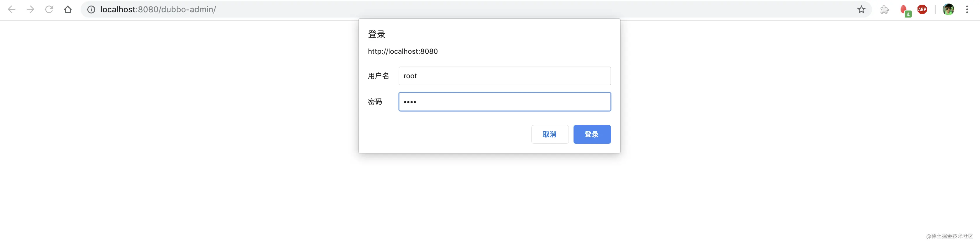This screenshot has height=246, width=980.
Task: Focus the 用户名 field containing root
Action: click(x=505, y=76)
